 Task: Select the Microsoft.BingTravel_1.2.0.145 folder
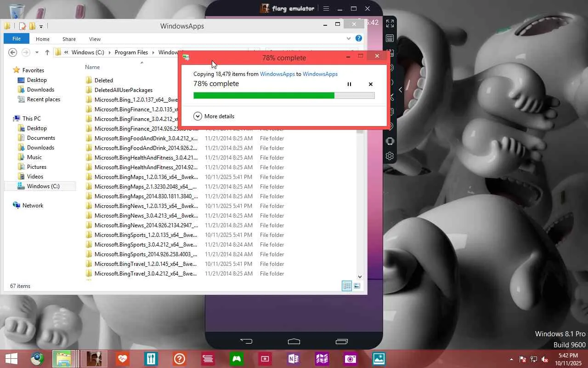point(146,264)
